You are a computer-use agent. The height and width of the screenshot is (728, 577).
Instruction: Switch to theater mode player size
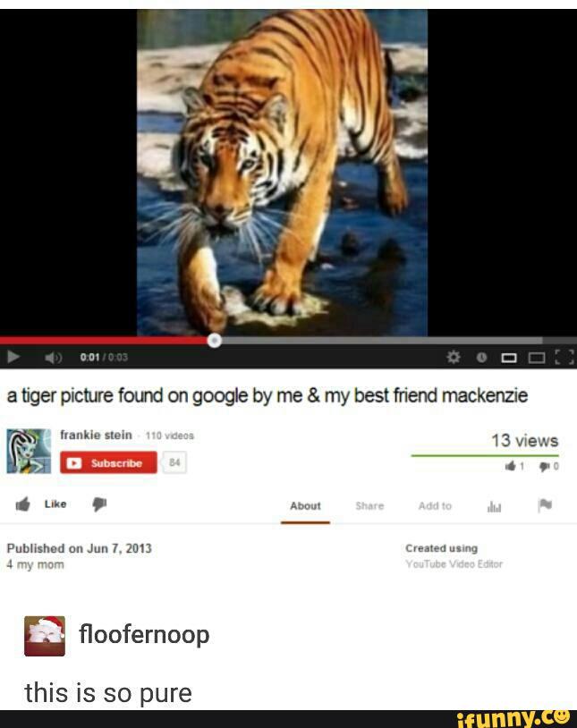click(x=509, y=358)
